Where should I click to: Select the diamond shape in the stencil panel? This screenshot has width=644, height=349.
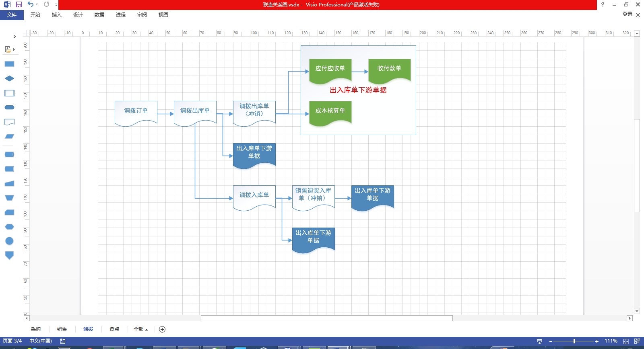[9, 78]
